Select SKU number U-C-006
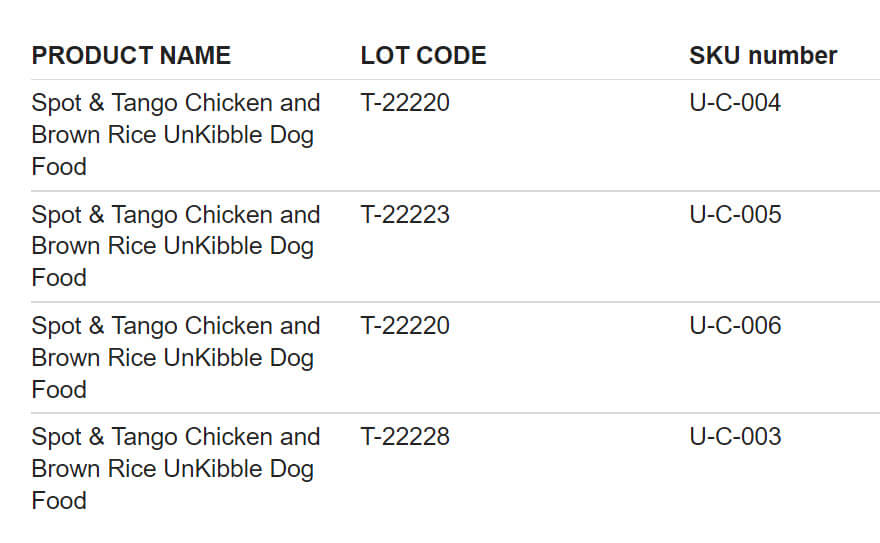Image resolution: width=880 pixels, height=543 pixels. click(735, 326)
